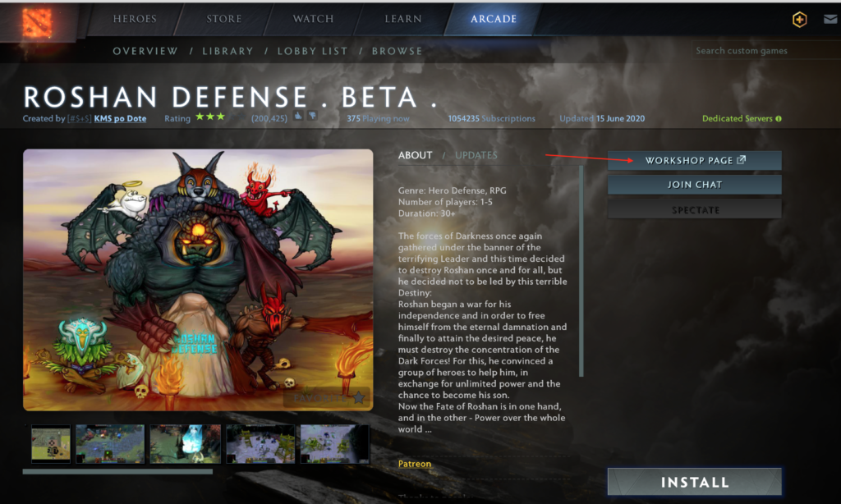Open the Browse section
The width and height of the screenshot is (841, 504).
tap(398, 51)
